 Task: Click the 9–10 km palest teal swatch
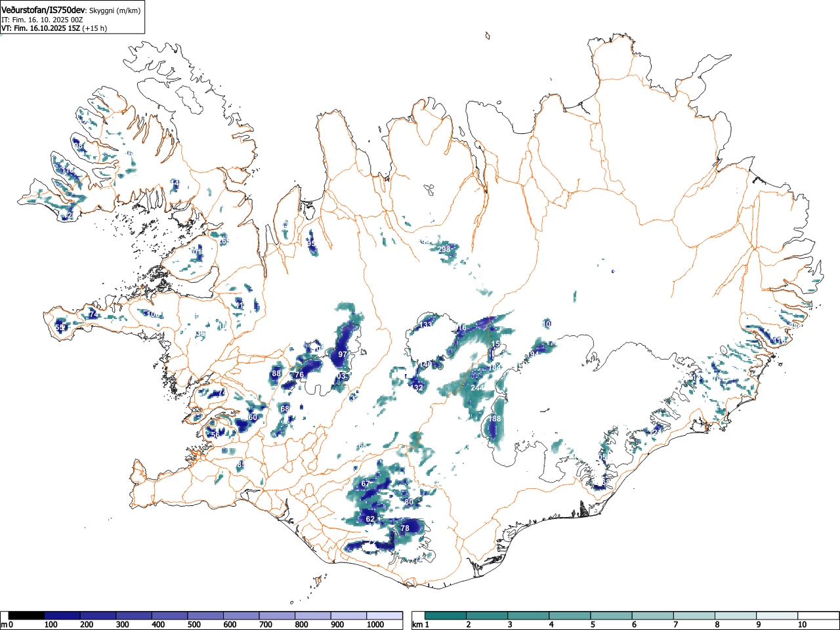tap(776, 616)
